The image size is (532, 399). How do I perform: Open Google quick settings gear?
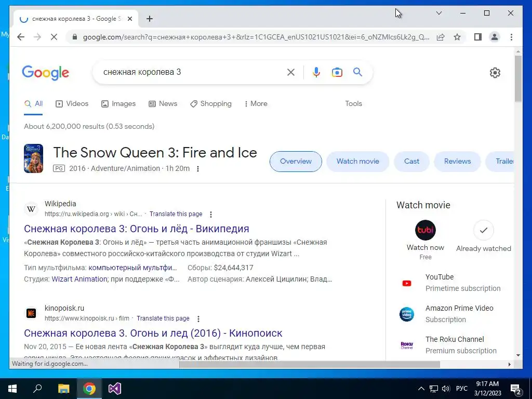pos(495,73)
